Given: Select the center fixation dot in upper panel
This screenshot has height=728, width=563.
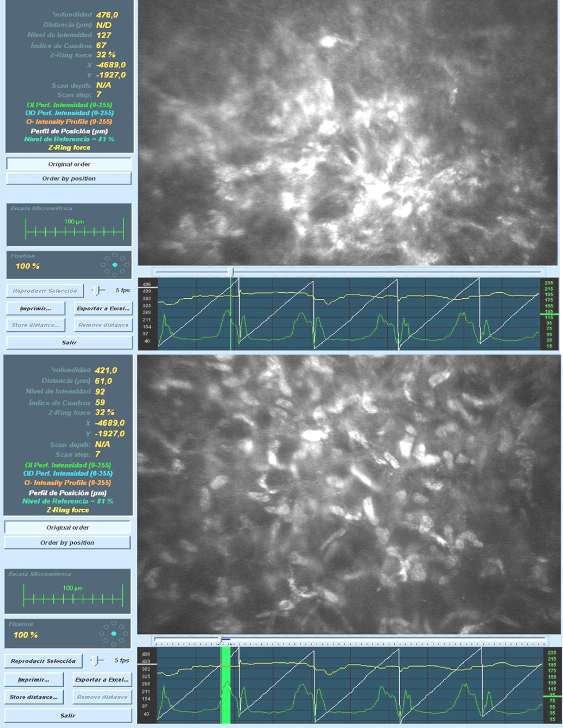Looking at the screenshot, I should pos(115,265).
